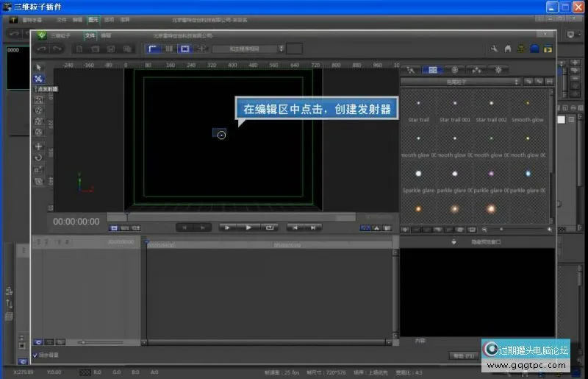Select the Star trail particle preset

tap(419, 109)
